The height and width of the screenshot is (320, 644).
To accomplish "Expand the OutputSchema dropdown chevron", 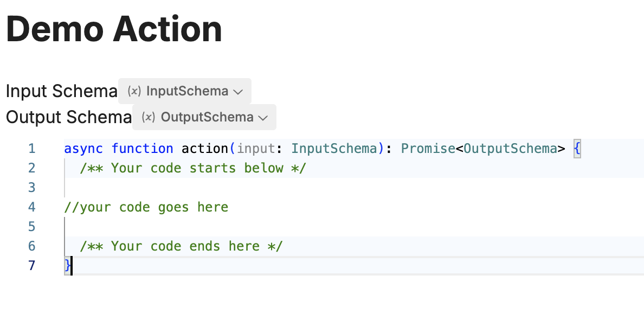I will click(x=263, y=118).
